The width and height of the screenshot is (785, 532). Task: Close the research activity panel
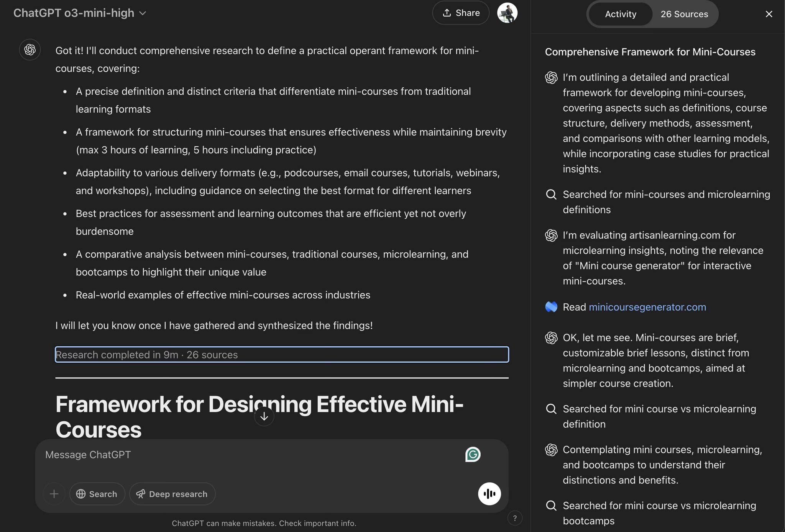pos(769,14)
